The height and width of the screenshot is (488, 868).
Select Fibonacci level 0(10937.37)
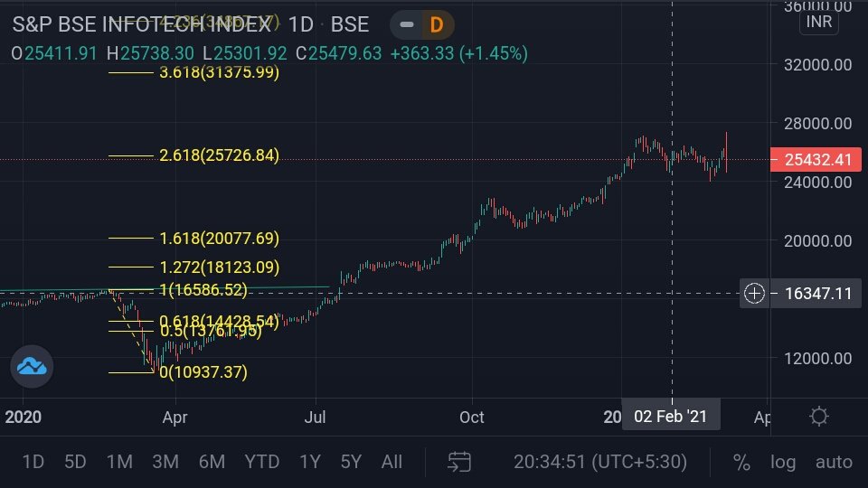tap(203, 371)
